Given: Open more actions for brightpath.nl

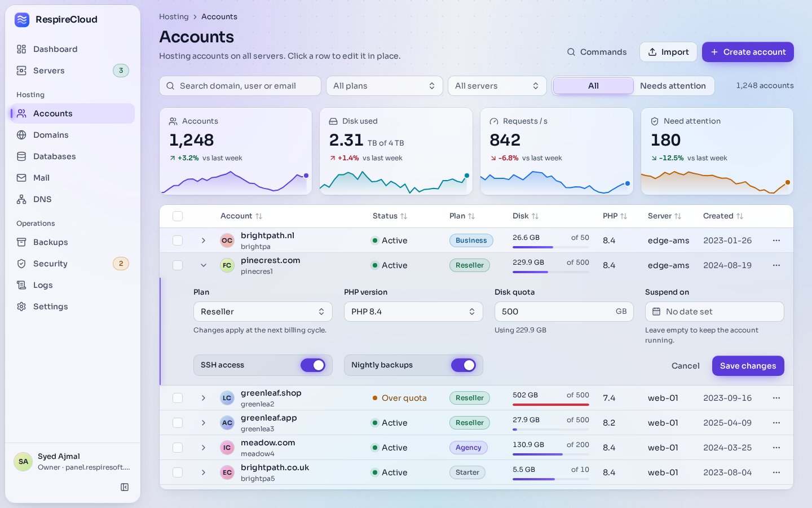Looking at the screenshot, I should (776, 240).
